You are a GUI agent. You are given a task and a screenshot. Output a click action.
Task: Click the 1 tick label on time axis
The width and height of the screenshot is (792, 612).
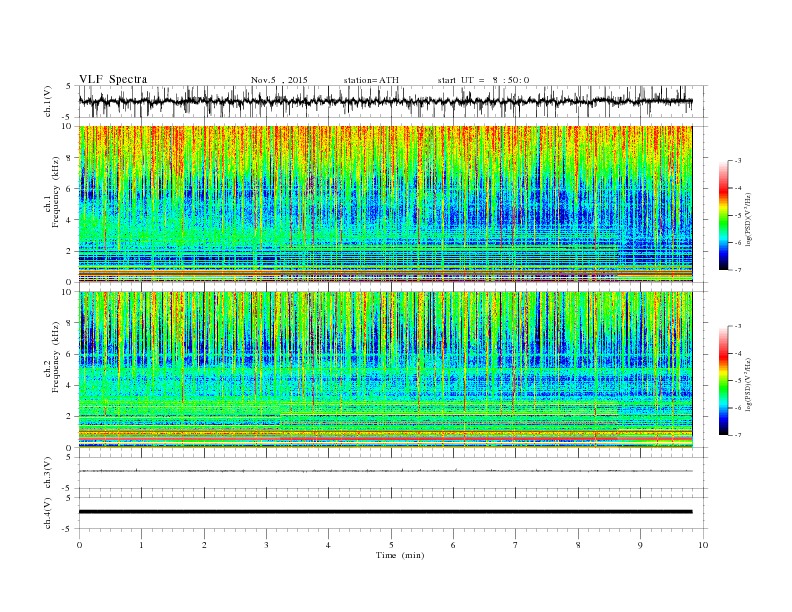point(141,545)
